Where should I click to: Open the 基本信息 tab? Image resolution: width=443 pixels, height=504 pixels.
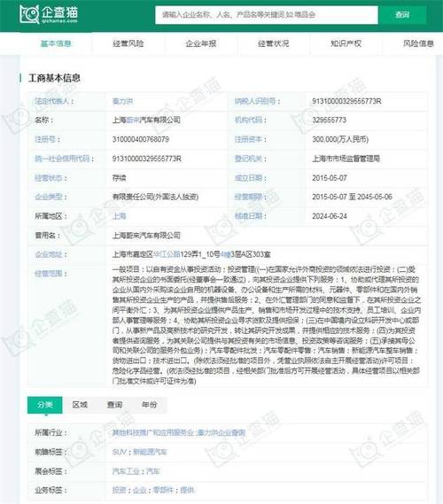coord(56,43)
